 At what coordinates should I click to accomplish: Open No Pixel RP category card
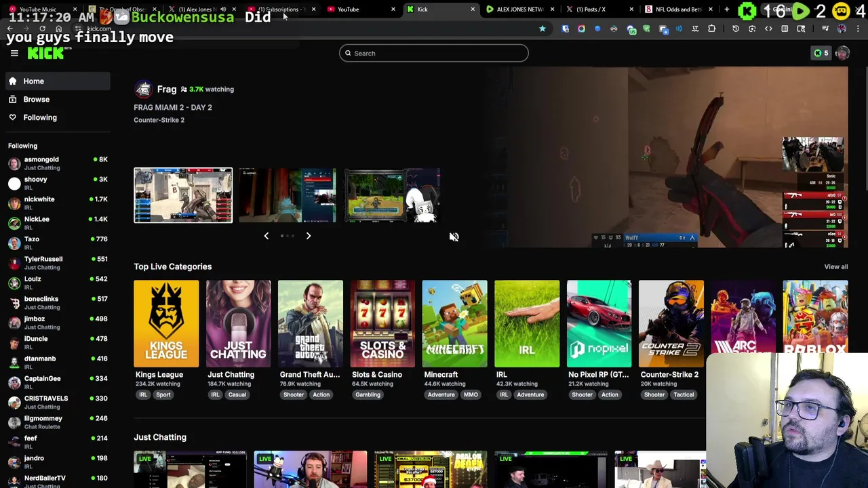click(599, 324)
